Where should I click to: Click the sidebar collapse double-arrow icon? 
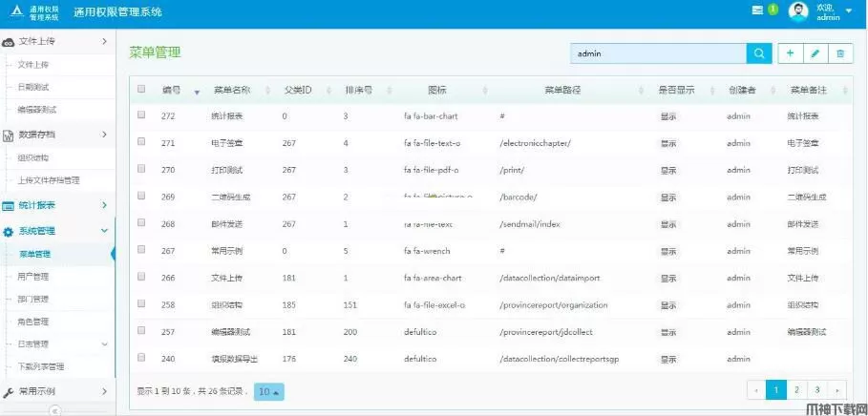click(x=55, y=410)
